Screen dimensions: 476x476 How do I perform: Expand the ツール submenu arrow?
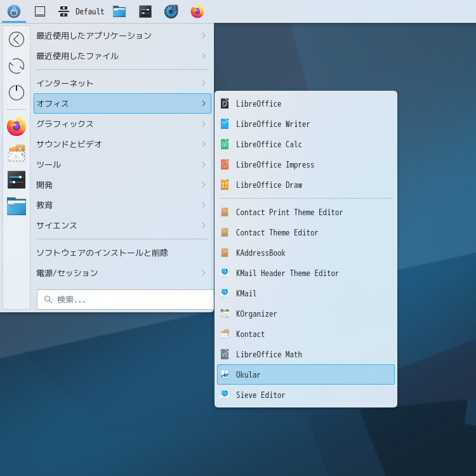coord(204,164)
